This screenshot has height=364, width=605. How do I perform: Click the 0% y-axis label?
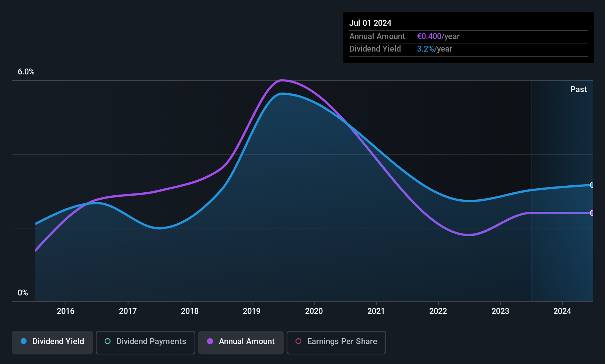click(x=23, y=293)
